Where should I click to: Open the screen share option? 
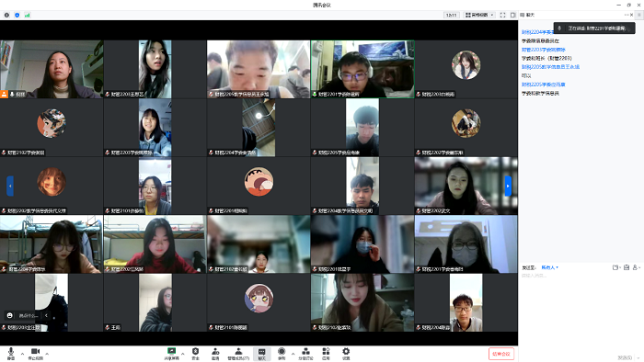(172, 354)
